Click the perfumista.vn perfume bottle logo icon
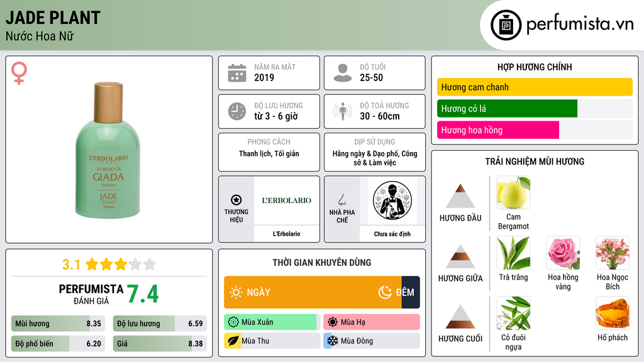The image size is (644, 362). tap(506, 25)
